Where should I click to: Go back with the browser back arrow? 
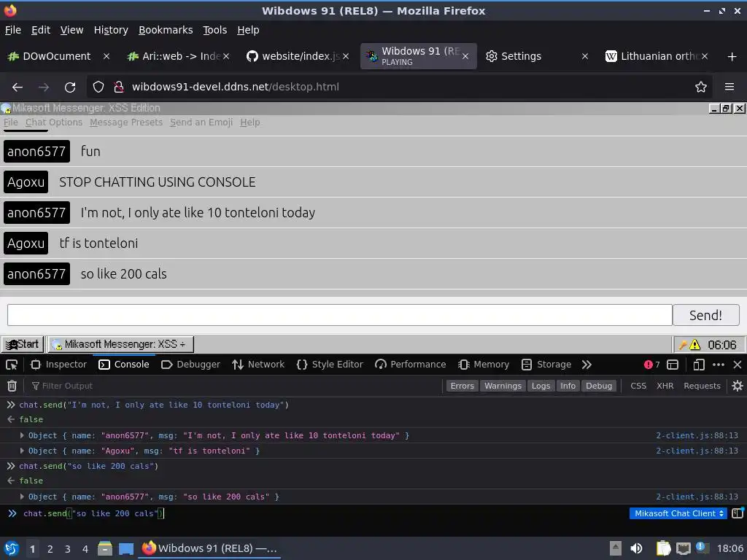[x=18, y=87]
